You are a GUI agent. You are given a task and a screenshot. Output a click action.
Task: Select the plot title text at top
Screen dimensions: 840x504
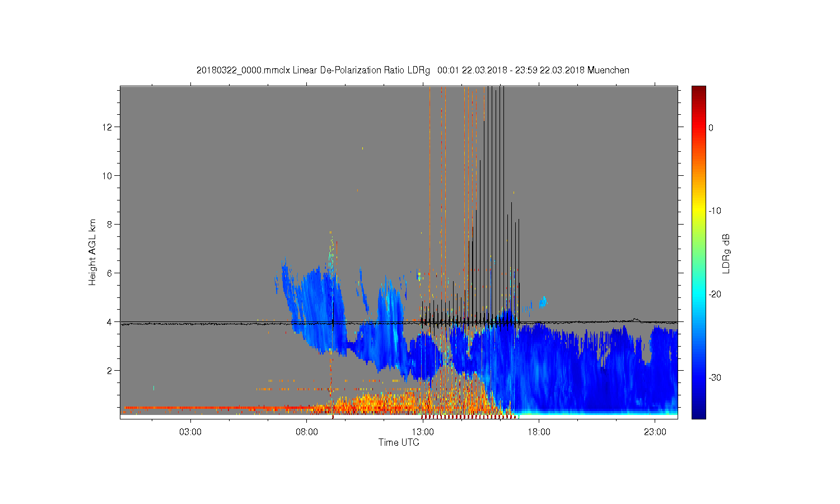(413, 71)
